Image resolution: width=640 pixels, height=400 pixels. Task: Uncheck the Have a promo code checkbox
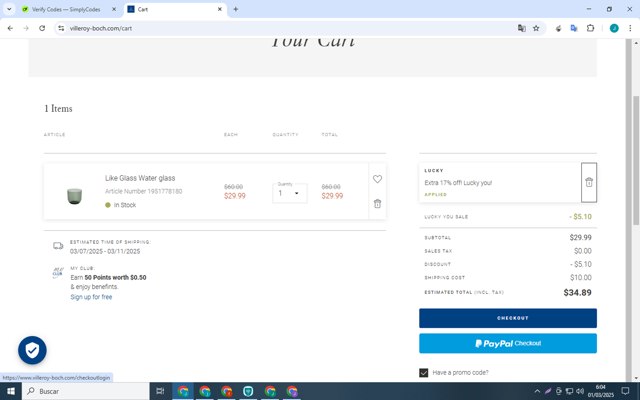[424, 372]
